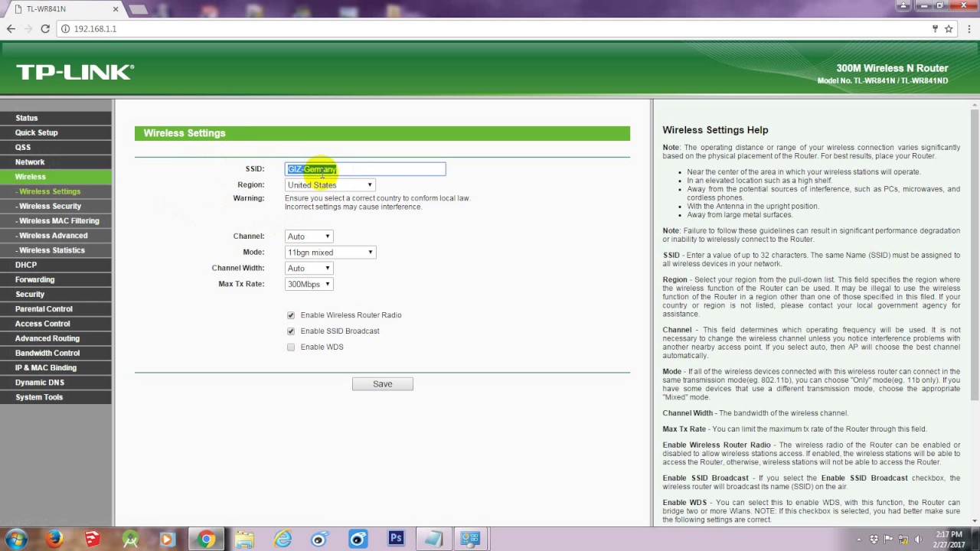Viewport: 980px width, 551px height.
Task: Open the Forwarding menu
Action: (x=56, y=279)
